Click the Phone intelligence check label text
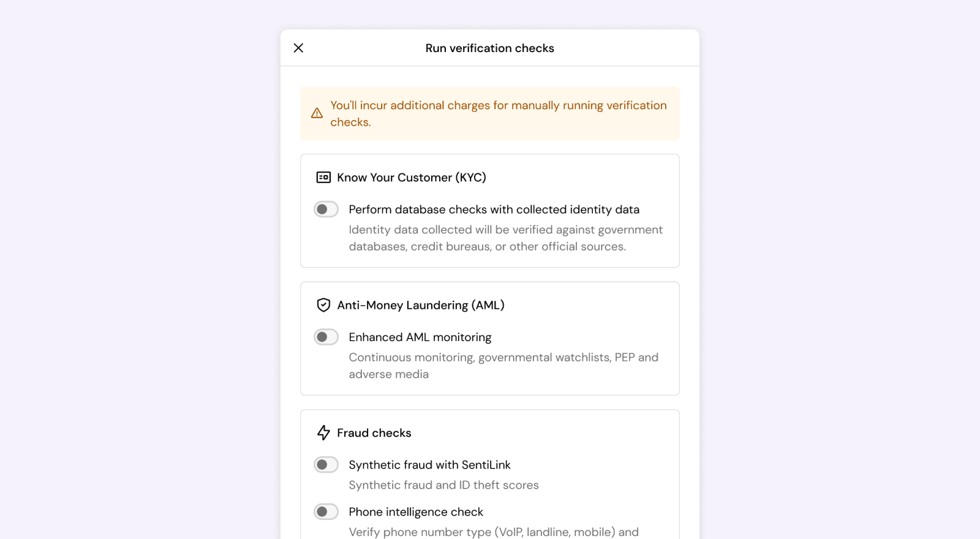The image size is (980, 539). pyautogui.click(x=415, y=511)
